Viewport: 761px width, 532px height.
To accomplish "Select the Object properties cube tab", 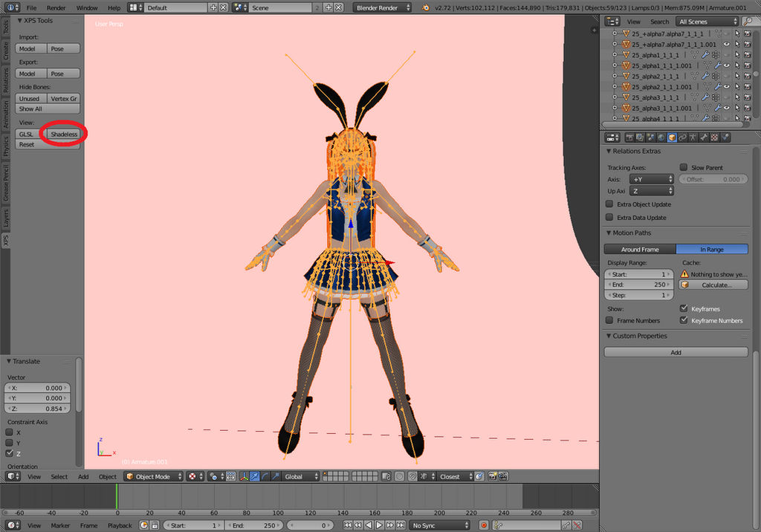I will point(672,137).
